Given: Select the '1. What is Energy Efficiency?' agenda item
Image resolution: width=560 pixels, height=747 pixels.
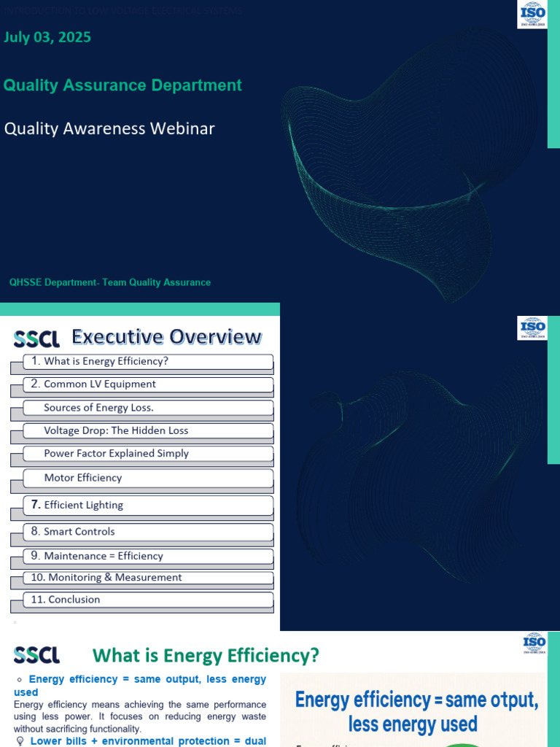Looking at the screenshot, I should pyautogui.click(x=148, y=362).
